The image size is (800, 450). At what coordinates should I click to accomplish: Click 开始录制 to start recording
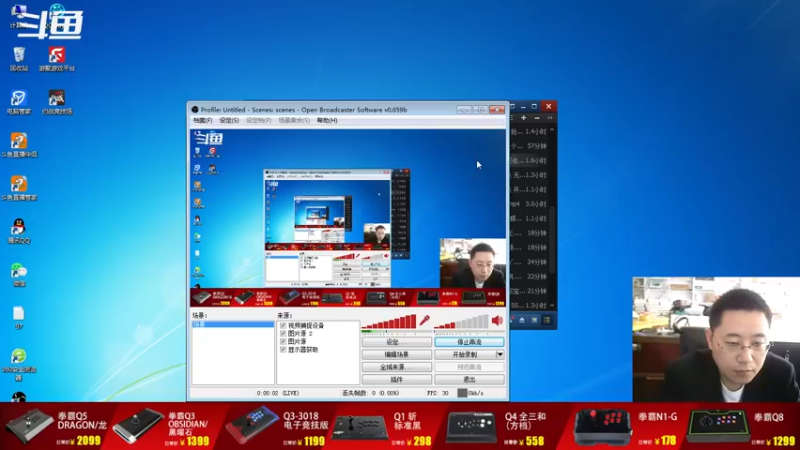point(465,355)
